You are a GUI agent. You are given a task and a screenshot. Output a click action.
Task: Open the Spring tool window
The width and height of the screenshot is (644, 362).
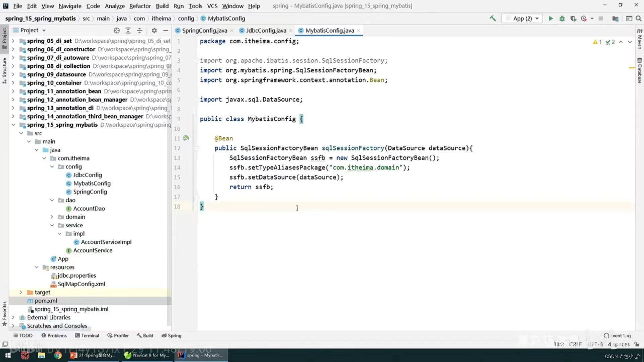coord(171,336)
